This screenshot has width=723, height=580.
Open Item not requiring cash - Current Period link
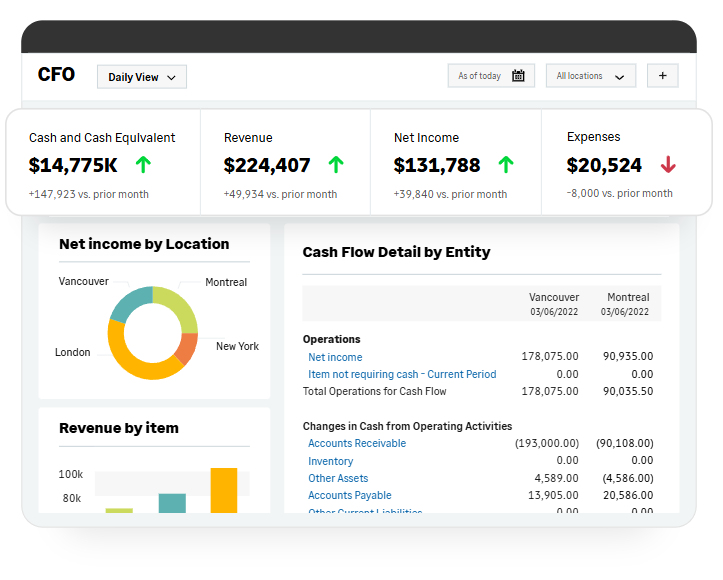tap(402, 374)
